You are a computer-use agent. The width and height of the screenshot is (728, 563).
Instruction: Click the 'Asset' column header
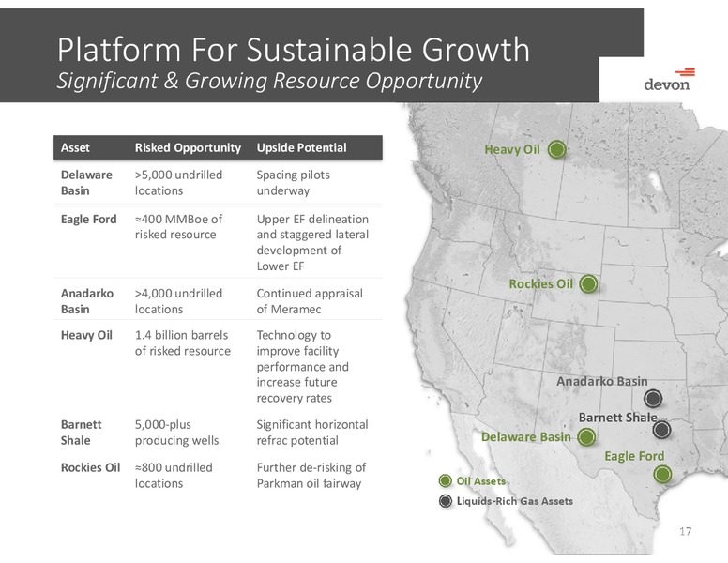[75, 147]
